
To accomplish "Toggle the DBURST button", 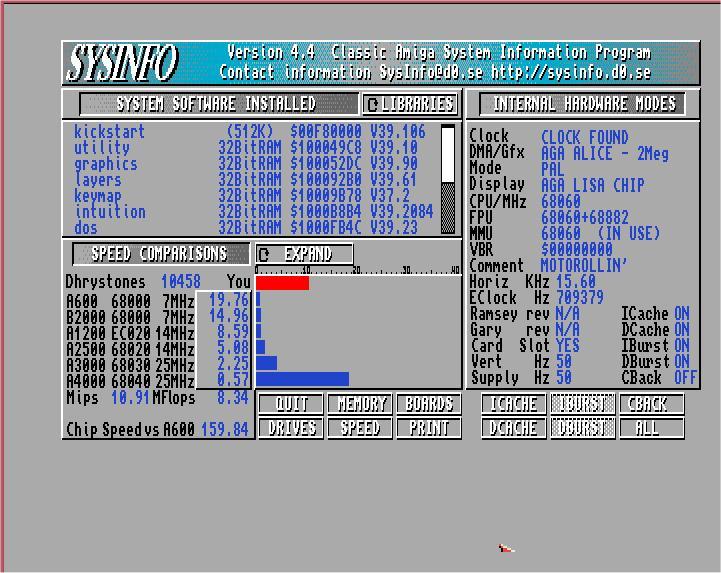I will point(583,428).
